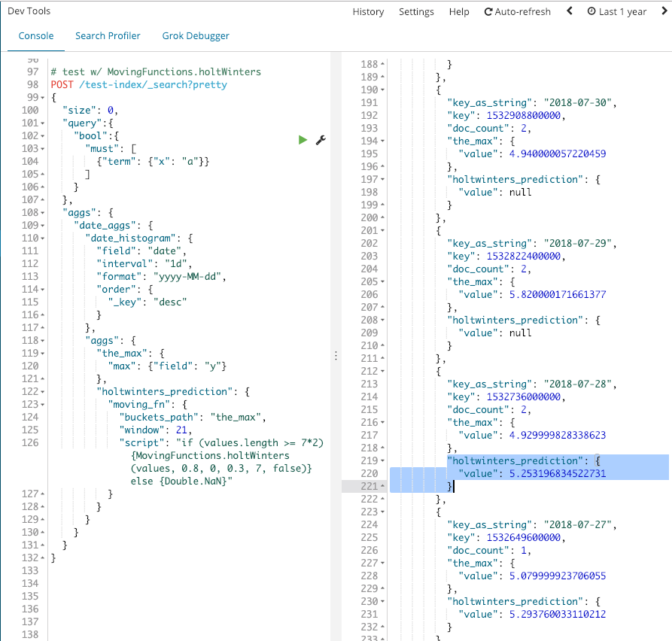The image size is (672, 641).
Task: Click value 5.820000171661377 in output
Action: 558,294
